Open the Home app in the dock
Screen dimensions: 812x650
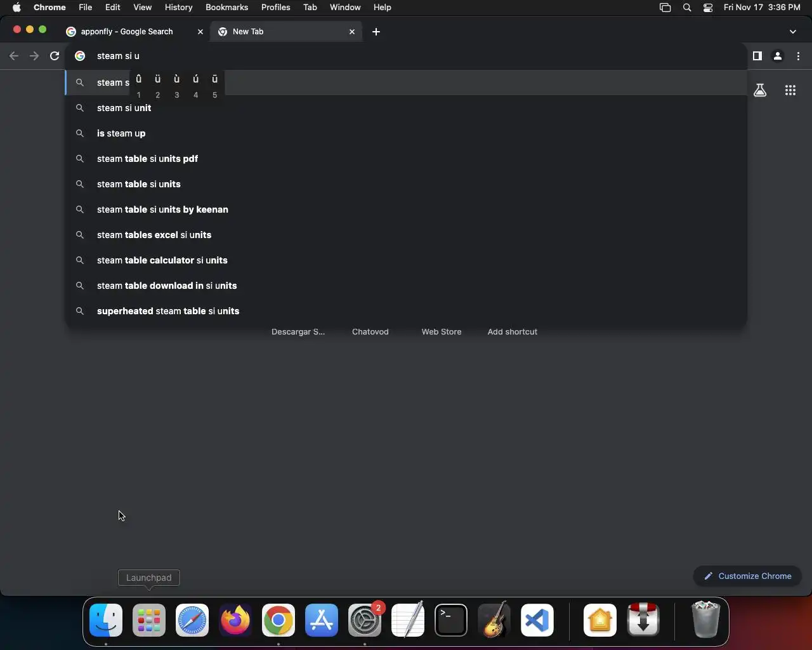click(600, 620)
